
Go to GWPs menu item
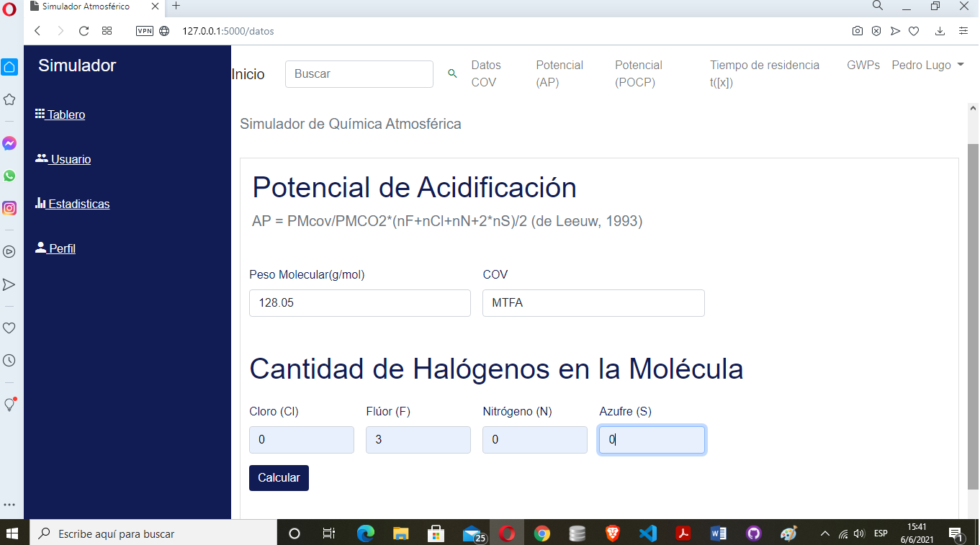863,65
